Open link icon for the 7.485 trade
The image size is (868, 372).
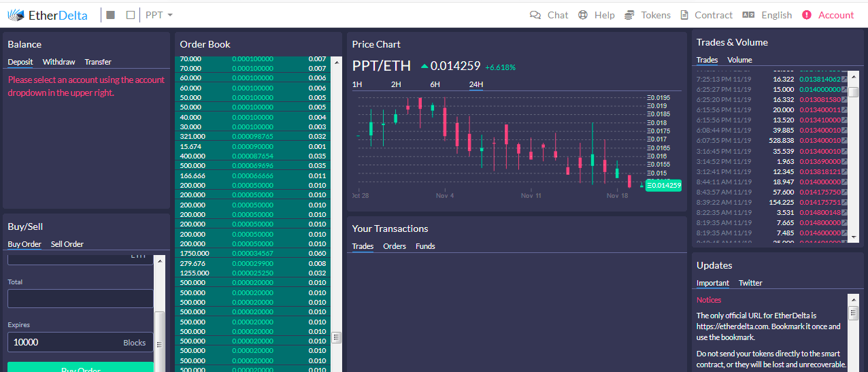pyautogui.click(x=844, y=233)
